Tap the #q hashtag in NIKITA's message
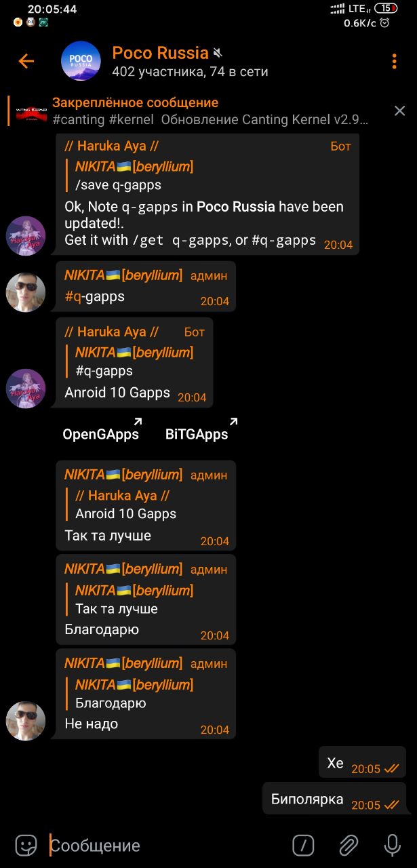This screenshot has width=417, height=868. click(73, 296)
